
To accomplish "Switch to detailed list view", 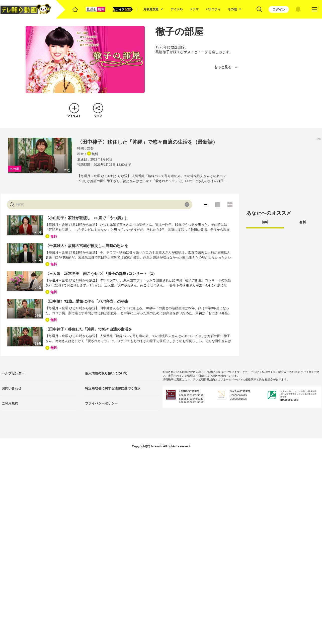I will pyautogui.click(x=205, y=204).
